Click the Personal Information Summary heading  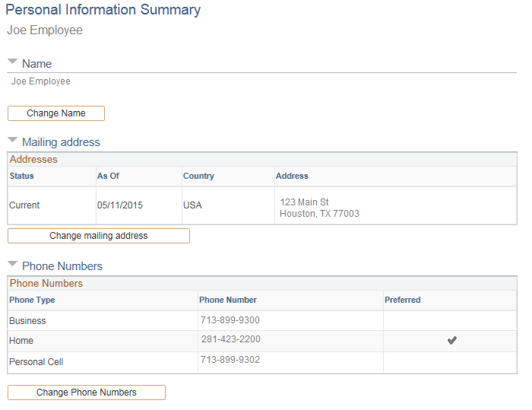tap(103, 10)
